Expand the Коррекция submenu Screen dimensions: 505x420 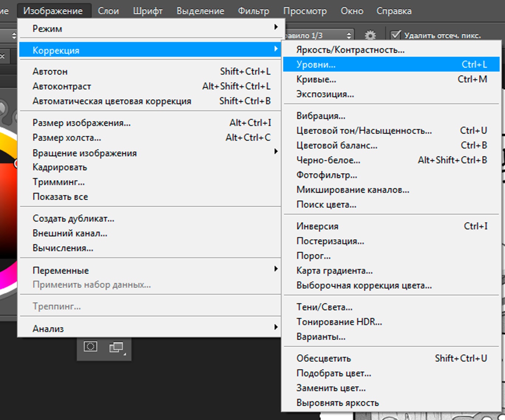pyautogui.click(x=150, y=50)
